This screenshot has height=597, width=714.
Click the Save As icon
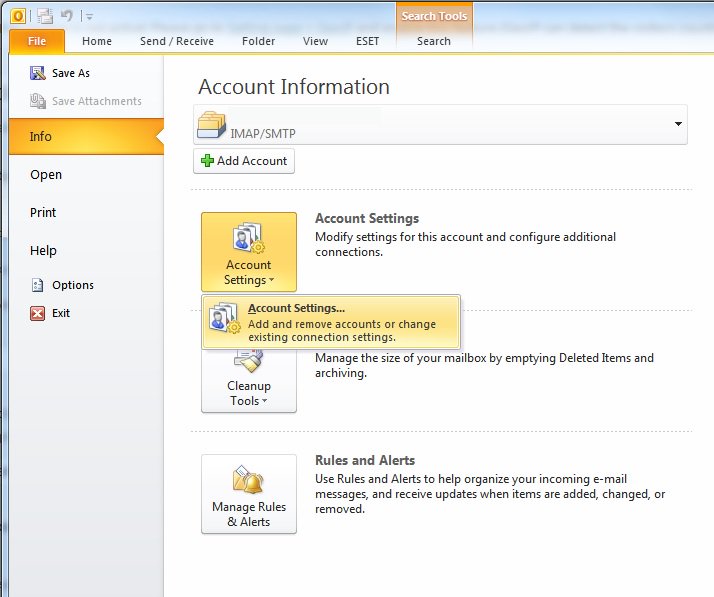click(x=38, y=73)
